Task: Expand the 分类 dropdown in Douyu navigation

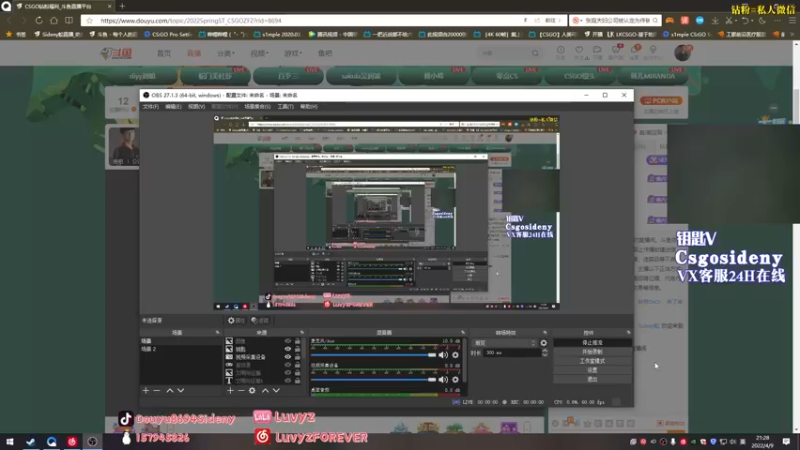Action: tap(226, 53)
